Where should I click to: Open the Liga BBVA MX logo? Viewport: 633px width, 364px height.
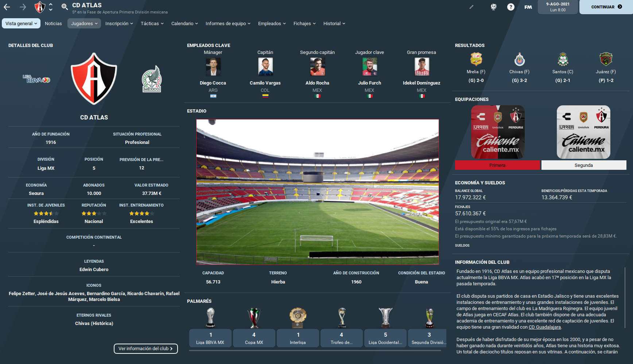coord(36,79)
